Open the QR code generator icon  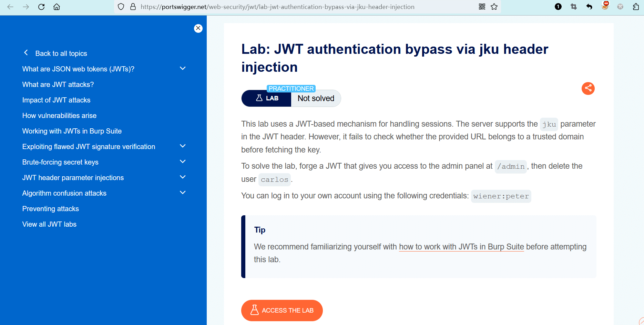point(482,7)
